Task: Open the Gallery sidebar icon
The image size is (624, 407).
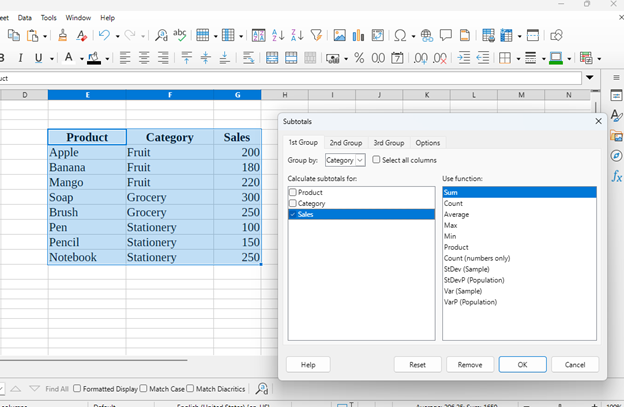Action: pos(616,136)
